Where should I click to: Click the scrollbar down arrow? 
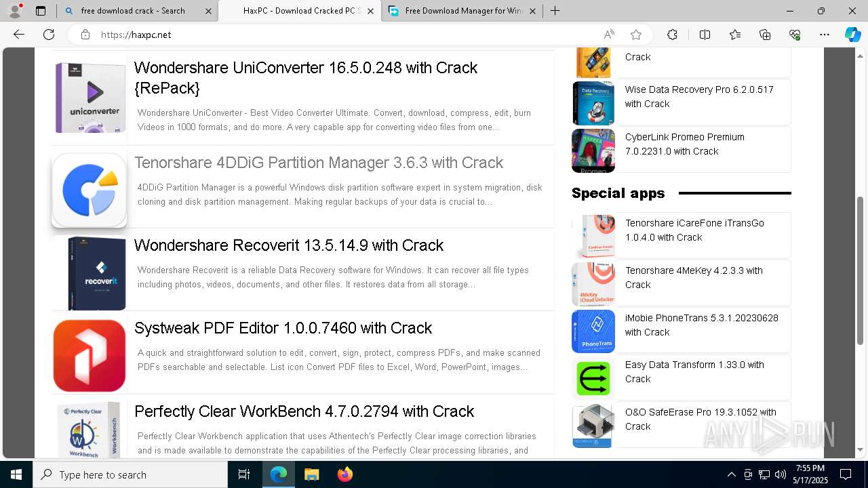click(x=860, y=449)
